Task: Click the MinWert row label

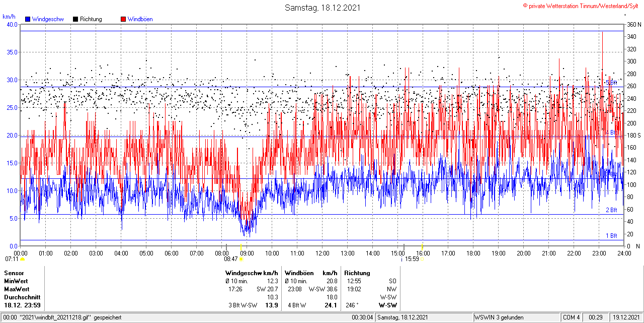Action: pos(16,281)
